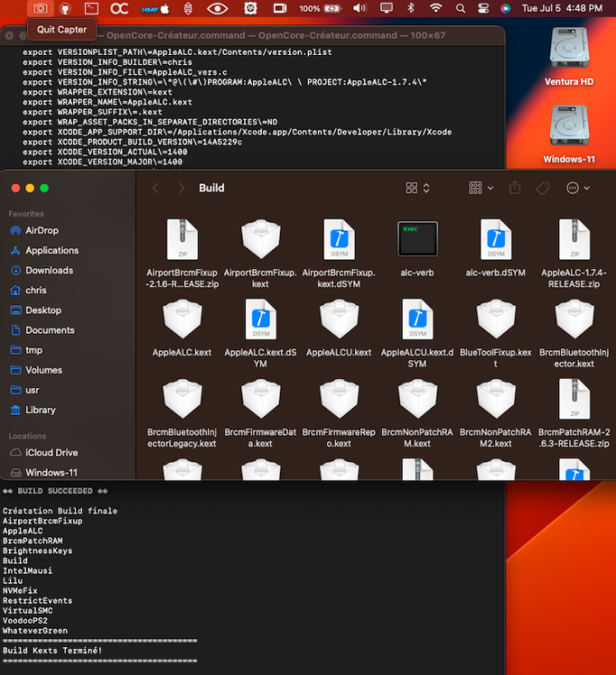Click the eye icon in menu bar
Screen dimensions: 616x675
(217, 8)
